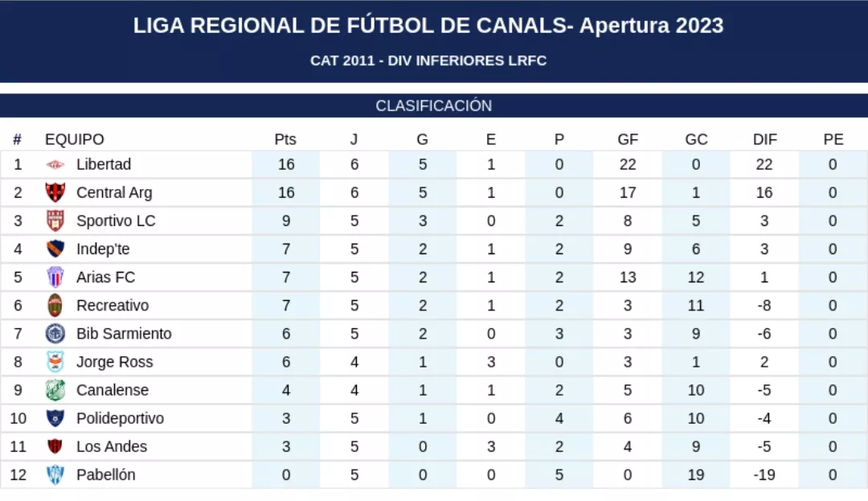Click the Indep'te team shield icon

[55, 249]
